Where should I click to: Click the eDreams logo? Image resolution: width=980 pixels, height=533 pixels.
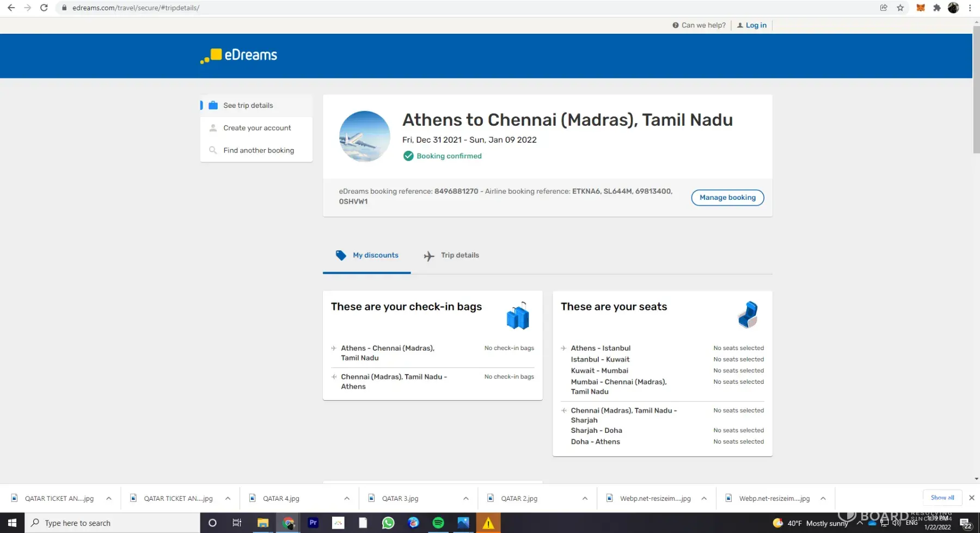[239, 56]
